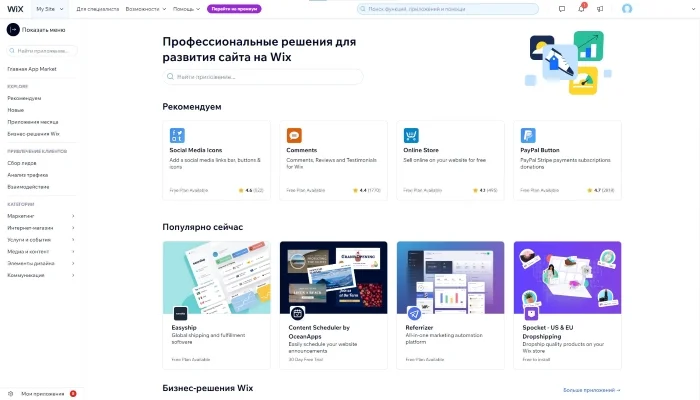This screenshot has height=400, width=700.
Task: Click the Easyship app logo icon
Action: pos(180,313)
